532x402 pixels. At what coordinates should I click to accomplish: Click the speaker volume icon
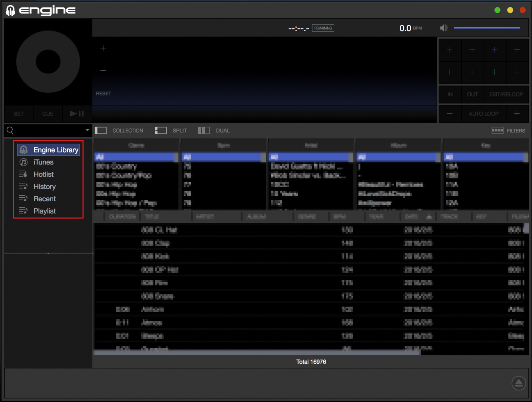444,28
